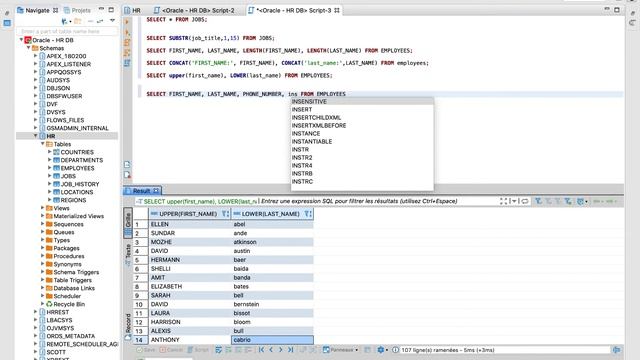Click the next-row arrow in results toolbar

pyautogui.click(x=280, y=350)
